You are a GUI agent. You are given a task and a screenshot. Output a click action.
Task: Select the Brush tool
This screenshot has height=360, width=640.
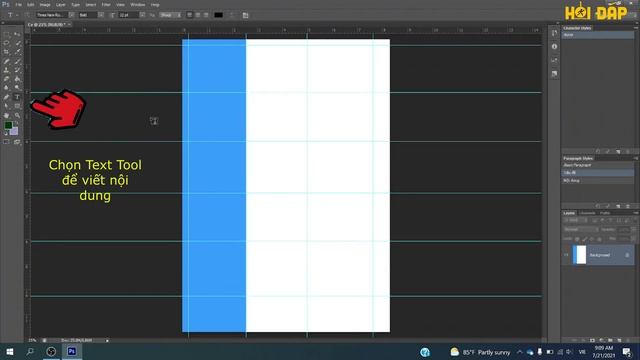(x=17, y=61)
